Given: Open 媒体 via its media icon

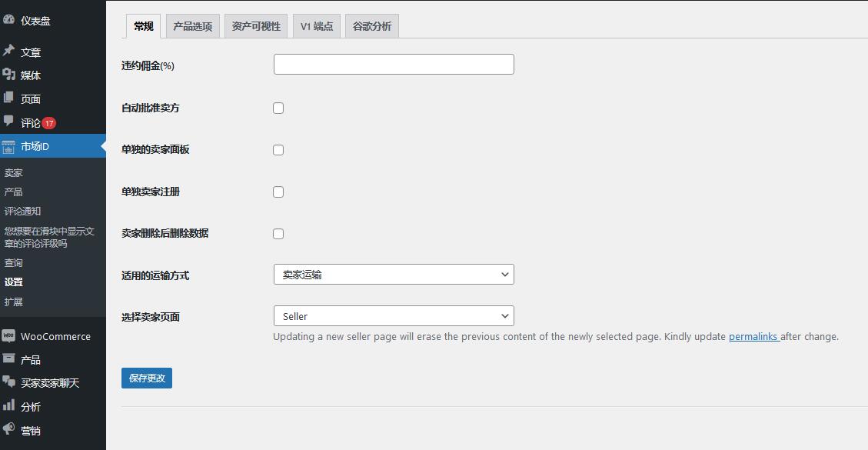Looking at the screenshot, I should [x=8, y=75].
